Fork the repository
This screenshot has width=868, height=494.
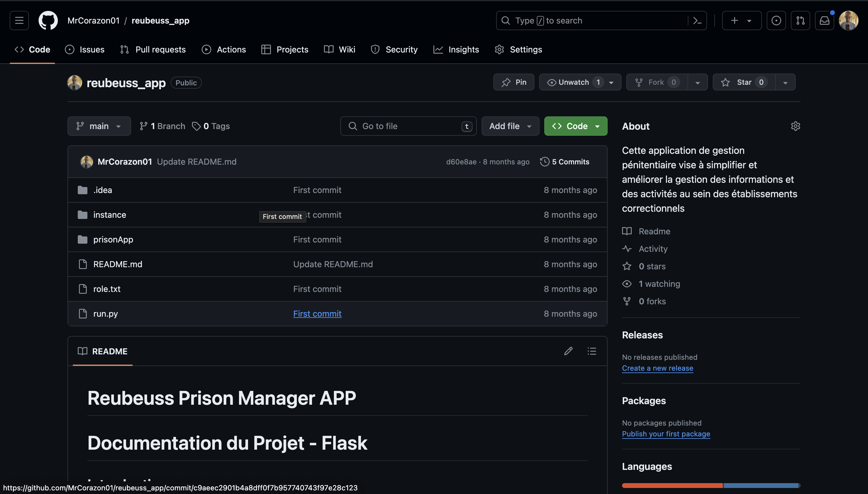tap(657, 82)
